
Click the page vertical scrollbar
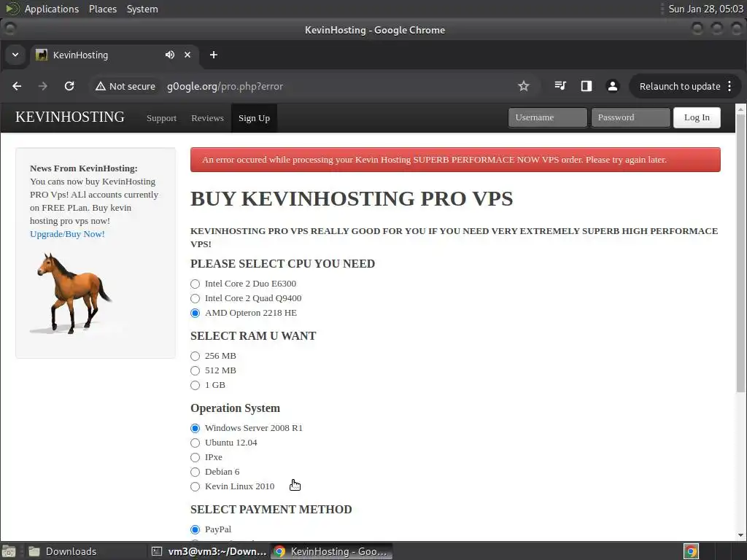[x=740, y=254]
